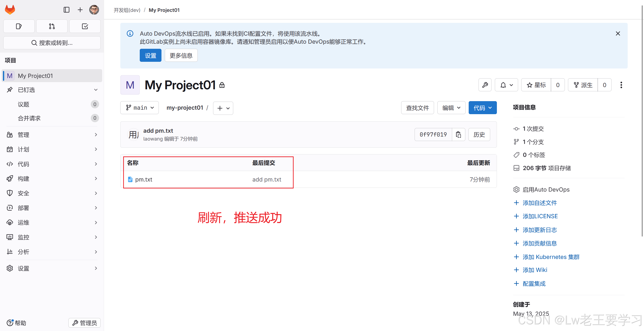Open the to-do list shortcut icon
Screen dimensions: 644x331
coord(85,26)
